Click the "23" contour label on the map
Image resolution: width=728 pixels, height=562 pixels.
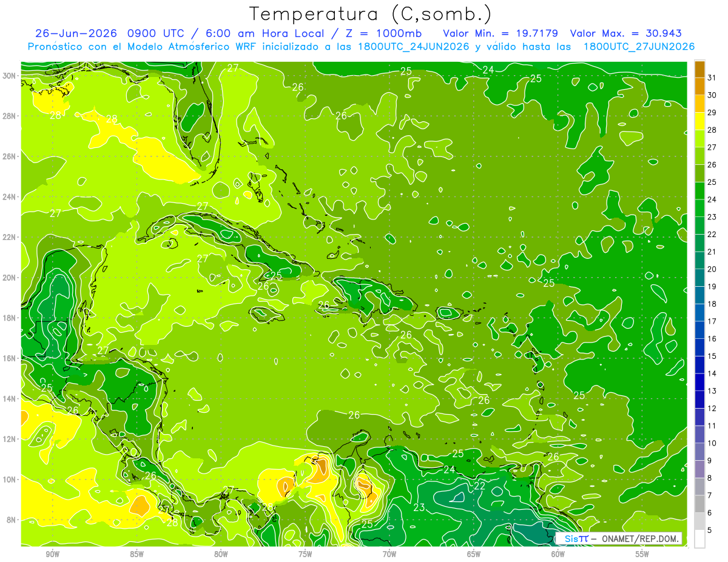pyautogui.click(x=419, y=507)
